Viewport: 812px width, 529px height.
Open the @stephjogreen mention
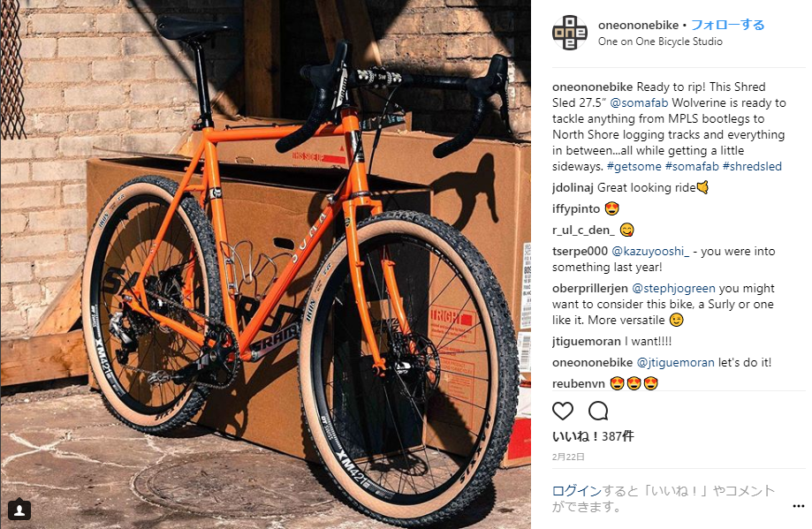(674, 288)
